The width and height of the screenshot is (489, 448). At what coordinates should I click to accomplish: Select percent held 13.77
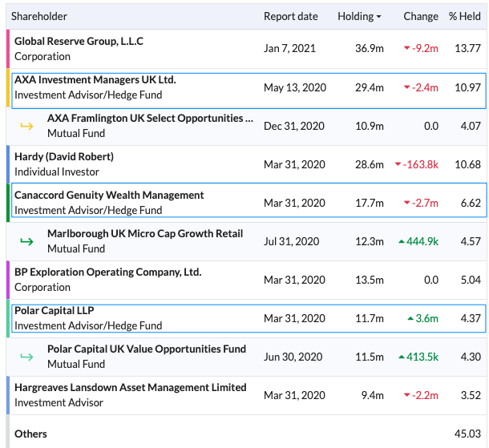[467, 49]
